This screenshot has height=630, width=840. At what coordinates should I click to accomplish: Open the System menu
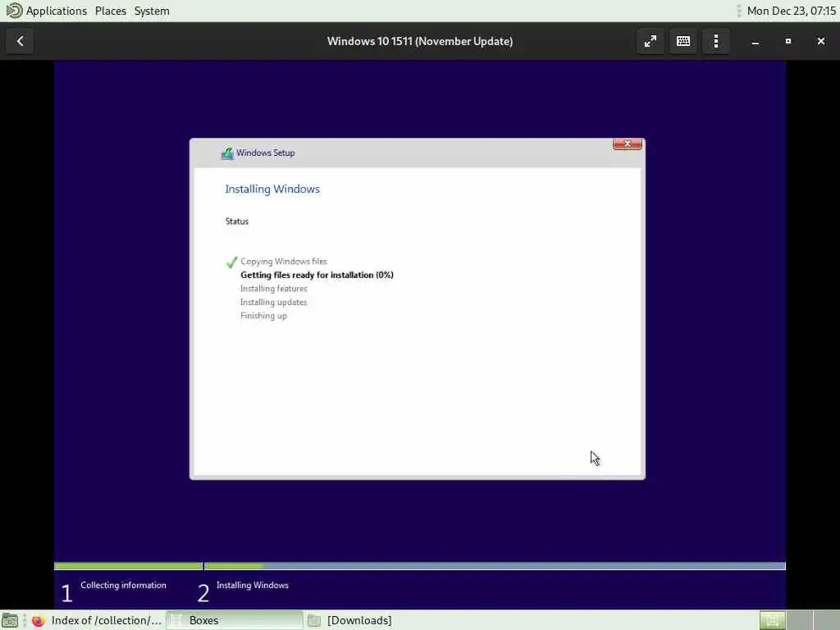coord(152,11)
